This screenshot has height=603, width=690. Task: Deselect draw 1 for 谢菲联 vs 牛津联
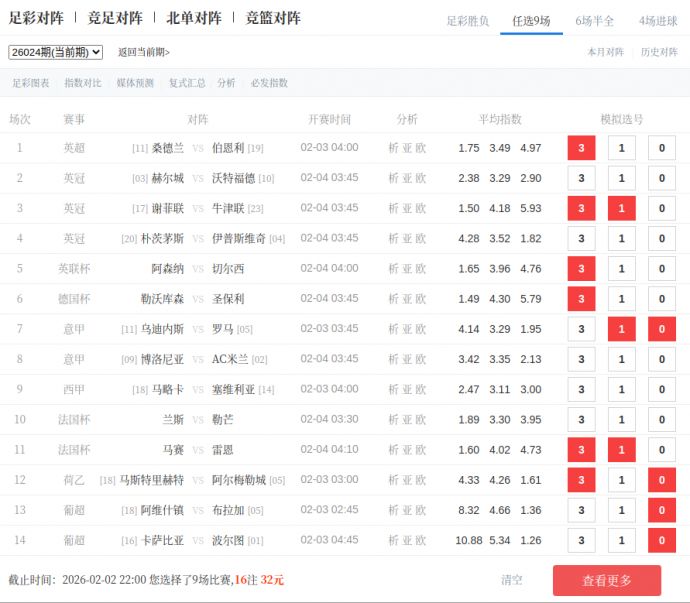(621, 209)
